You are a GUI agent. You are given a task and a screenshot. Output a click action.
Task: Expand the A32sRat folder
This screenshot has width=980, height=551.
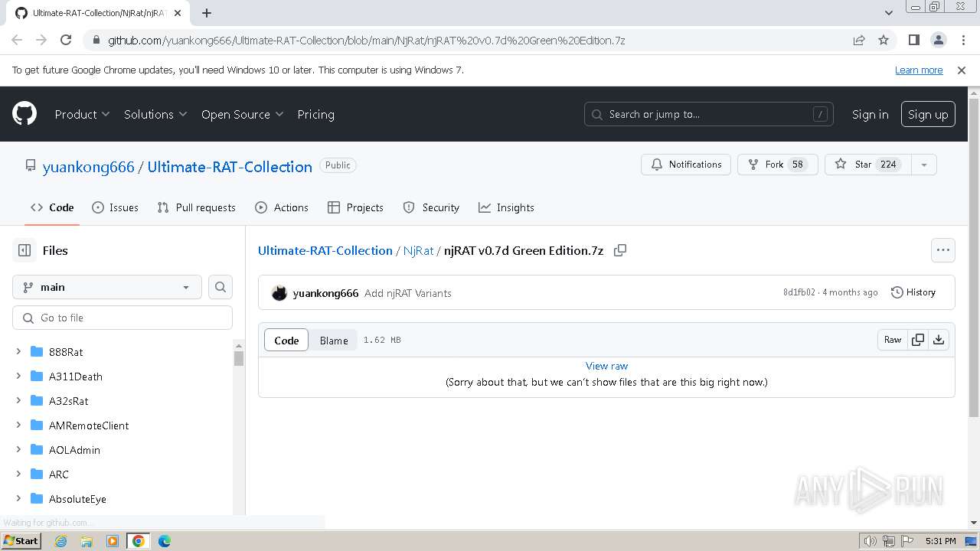point(18,401)
